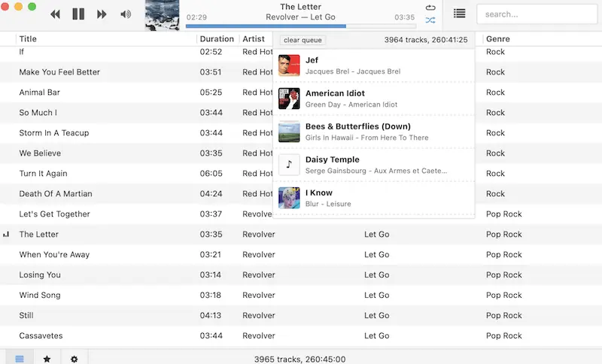Click the status bar 3965 tracks, 260:45:00
Image resolution: width=602 pixels, height=364 pixels.
(x=299, y=359)
